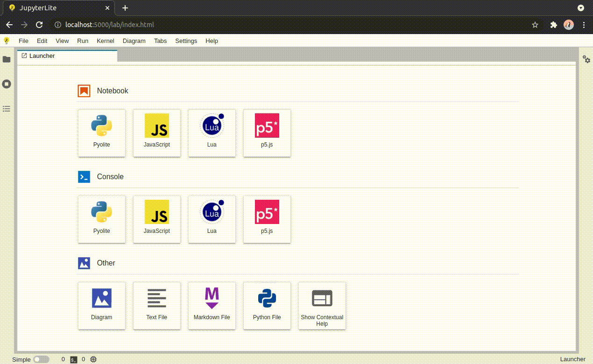Close the JupyterLite browser tab
Viewport: 593px width, 364px height.
coord(107,8)
